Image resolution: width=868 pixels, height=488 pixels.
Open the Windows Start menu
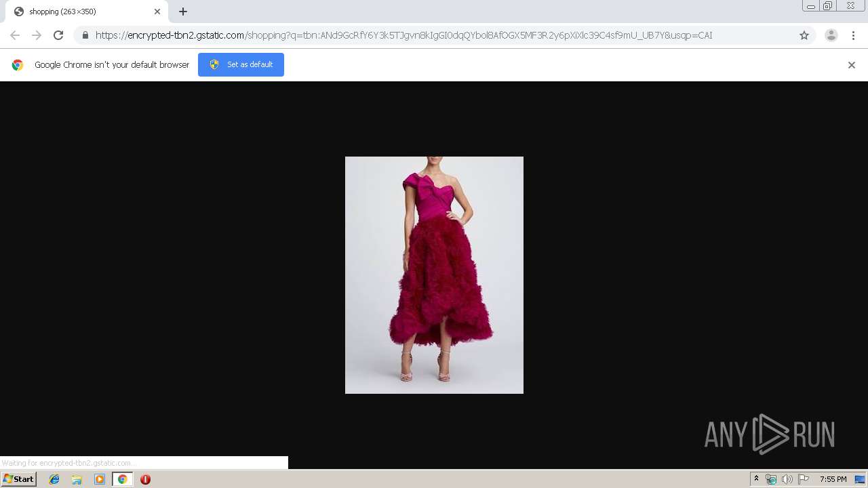point(19,479)
